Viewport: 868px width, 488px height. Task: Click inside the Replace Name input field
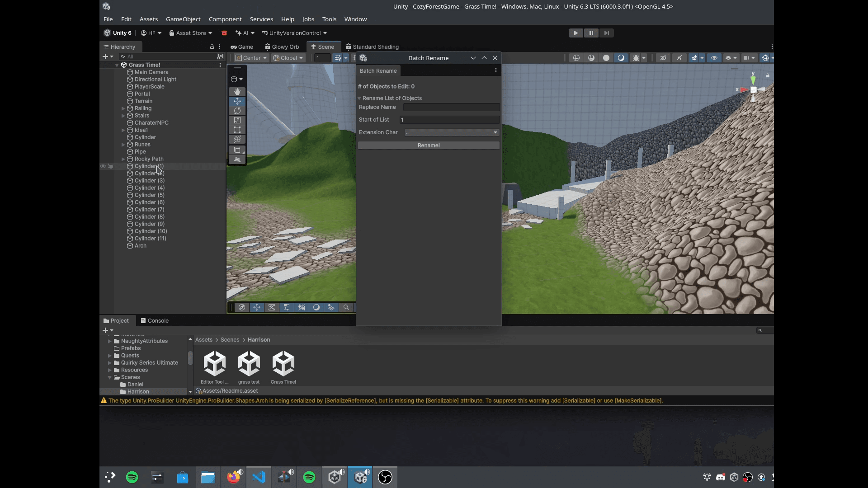click(x=451, y=107)
